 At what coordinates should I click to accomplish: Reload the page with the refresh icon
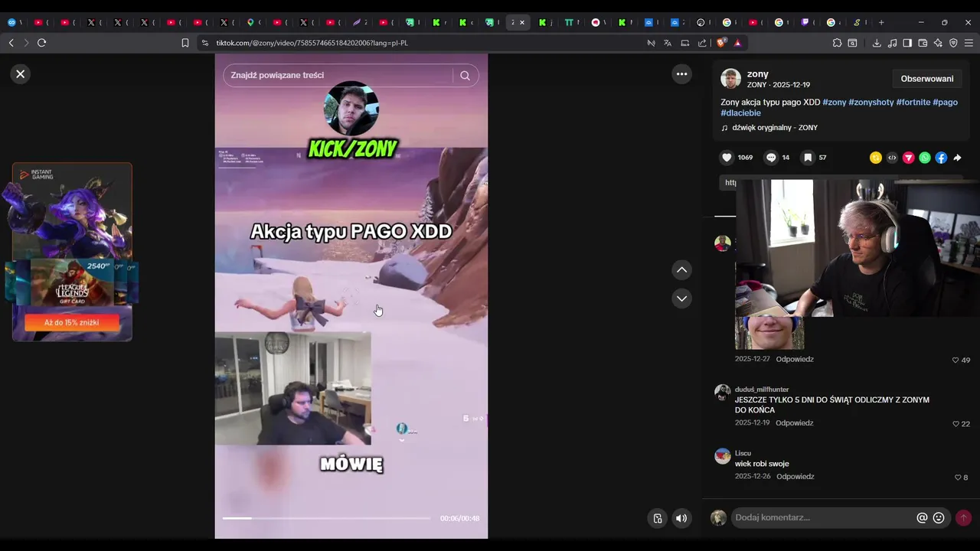41,43
